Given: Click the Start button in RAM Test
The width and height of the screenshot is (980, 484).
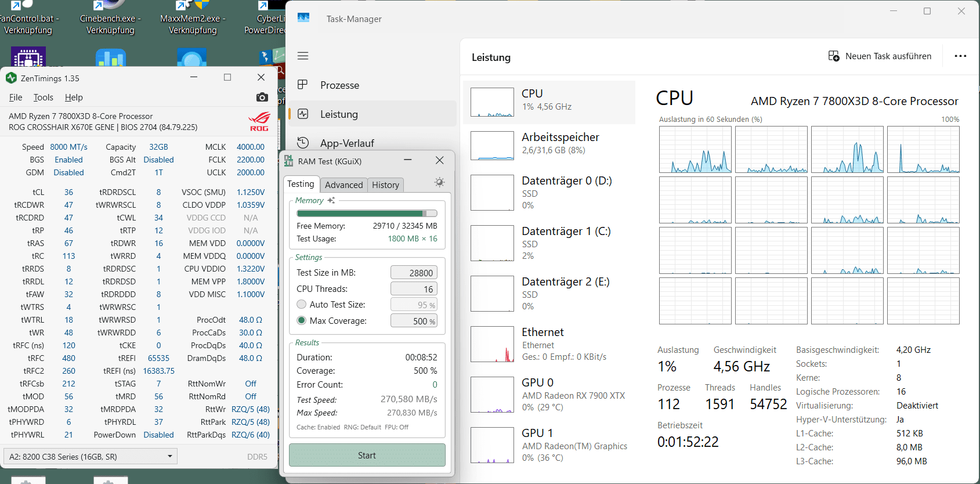Looking at the screenshot, I should [367, 456].
